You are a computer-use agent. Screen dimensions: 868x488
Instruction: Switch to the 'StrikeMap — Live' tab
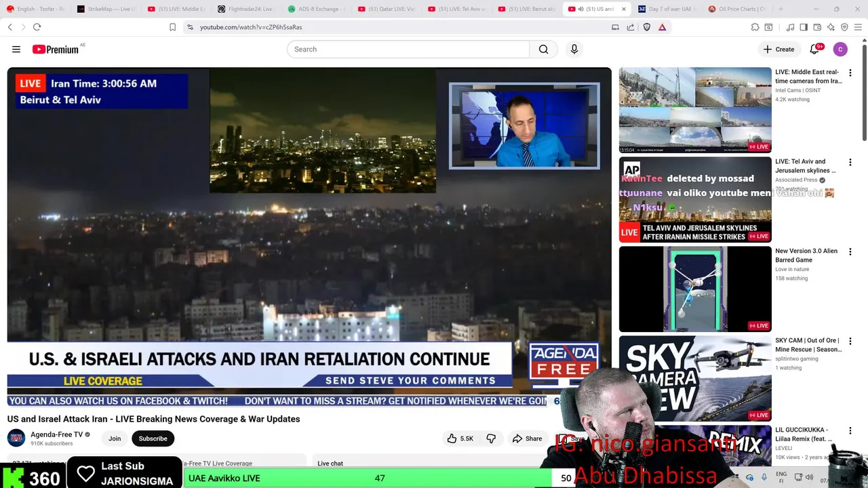(x=106, y=9)
